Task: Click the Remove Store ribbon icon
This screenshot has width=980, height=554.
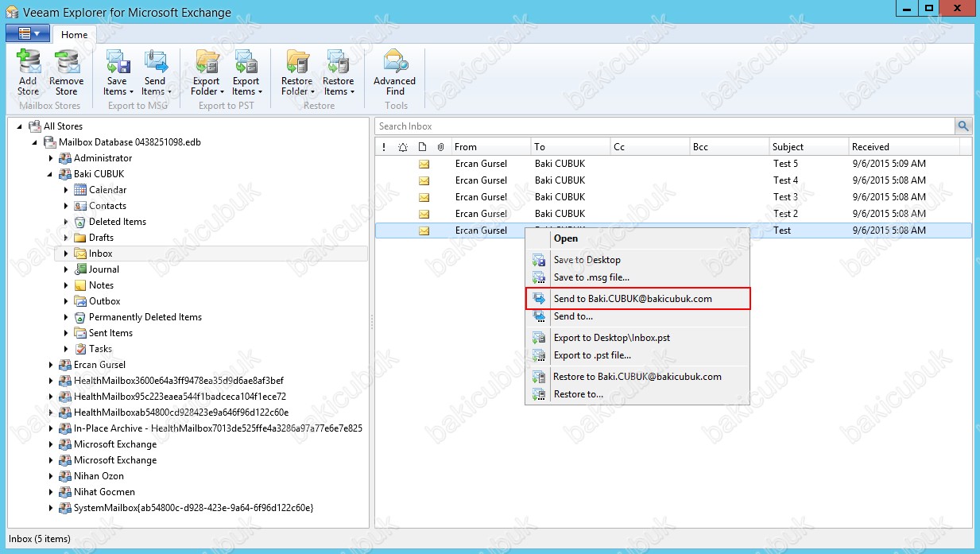Action: 67,62
